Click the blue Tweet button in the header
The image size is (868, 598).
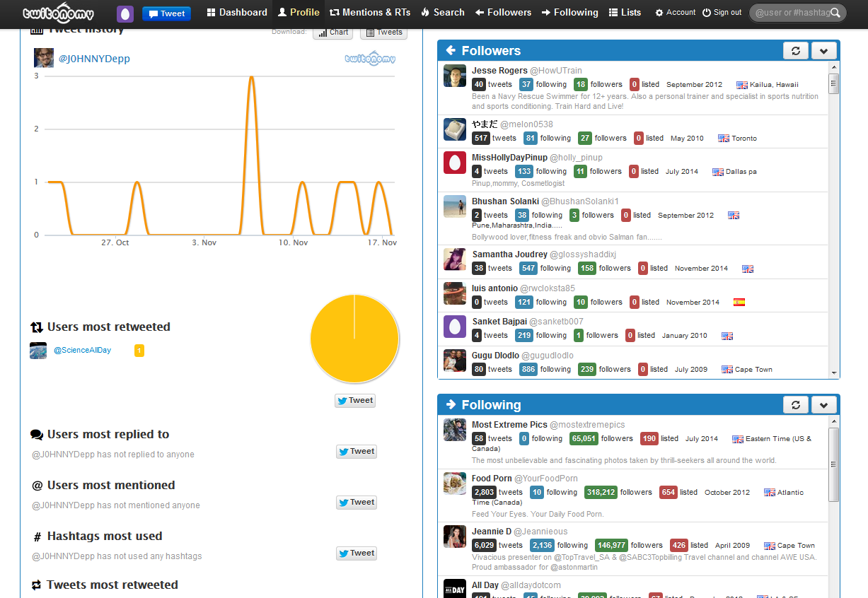(x=166, y=13)
